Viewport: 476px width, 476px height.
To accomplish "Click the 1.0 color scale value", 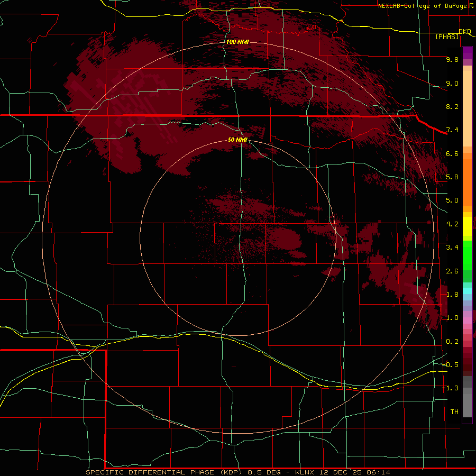I will coord(452,318).
